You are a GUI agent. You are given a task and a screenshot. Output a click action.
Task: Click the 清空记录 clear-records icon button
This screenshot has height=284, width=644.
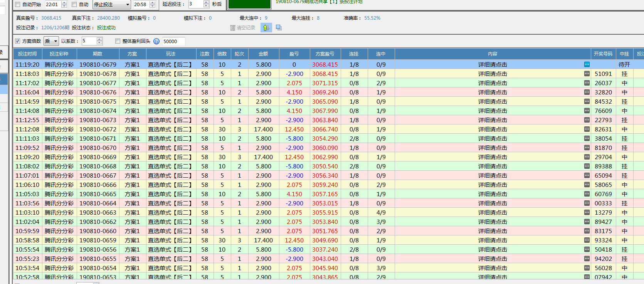click(x=243, y=28)
